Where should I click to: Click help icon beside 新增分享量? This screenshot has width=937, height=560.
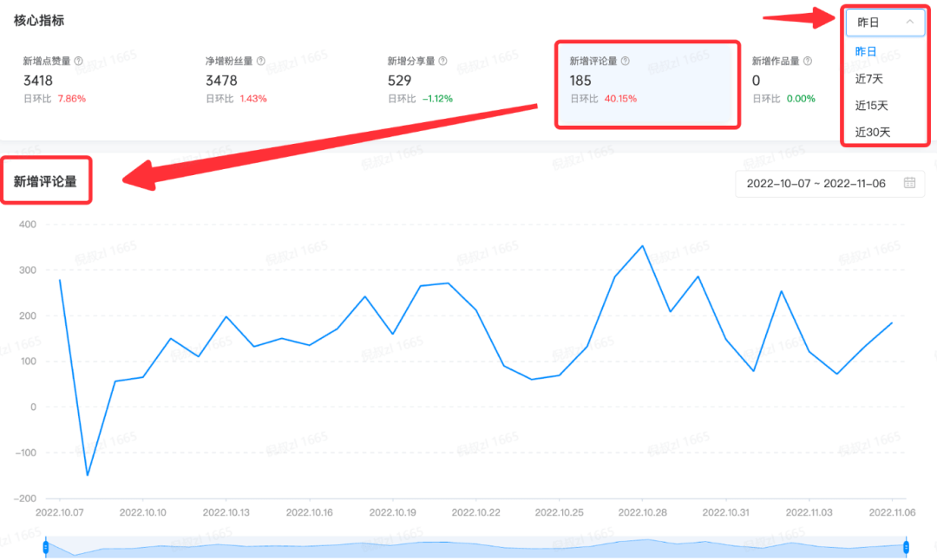(x=442, y=62)
